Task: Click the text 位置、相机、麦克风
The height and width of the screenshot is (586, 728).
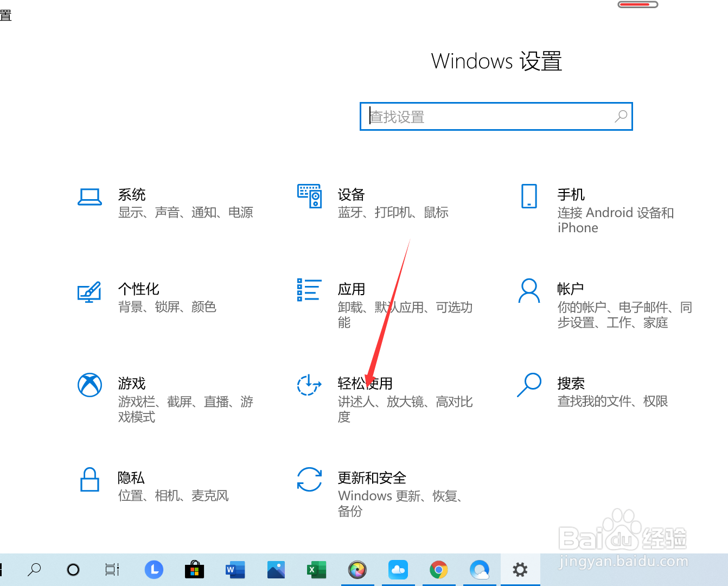Action: pyautogui.click(x=173, y=495)
